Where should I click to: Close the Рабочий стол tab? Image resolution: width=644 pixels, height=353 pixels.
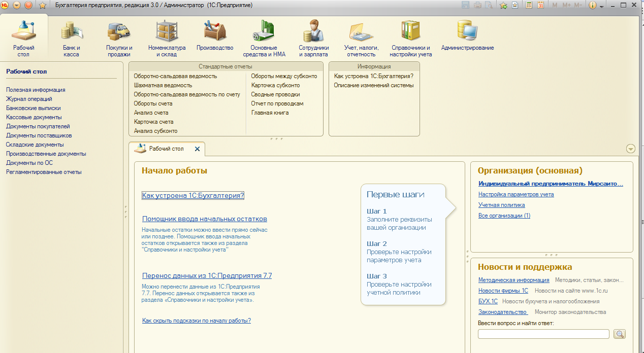coord(198,149)
